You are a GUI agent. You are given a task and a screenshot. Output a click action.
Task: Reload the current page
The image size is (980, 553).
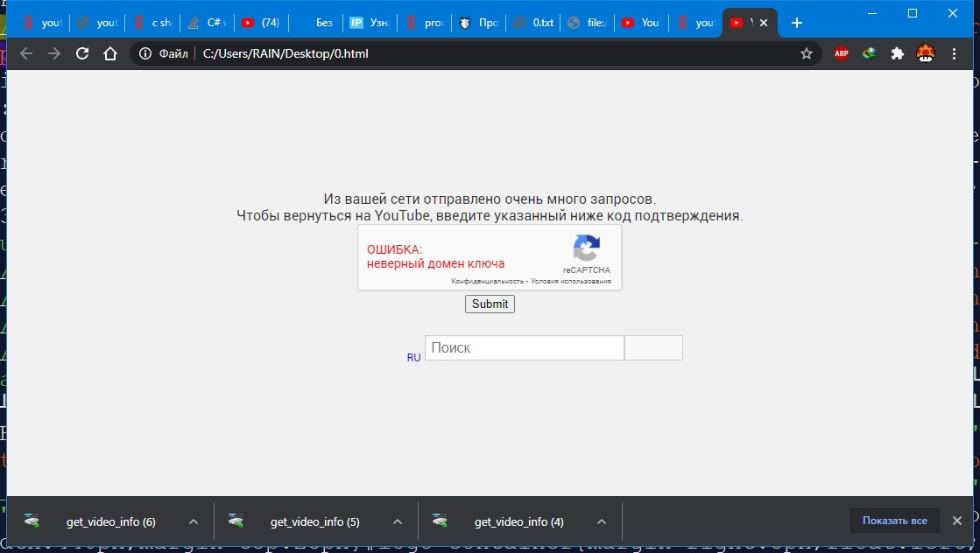point(81,53)
